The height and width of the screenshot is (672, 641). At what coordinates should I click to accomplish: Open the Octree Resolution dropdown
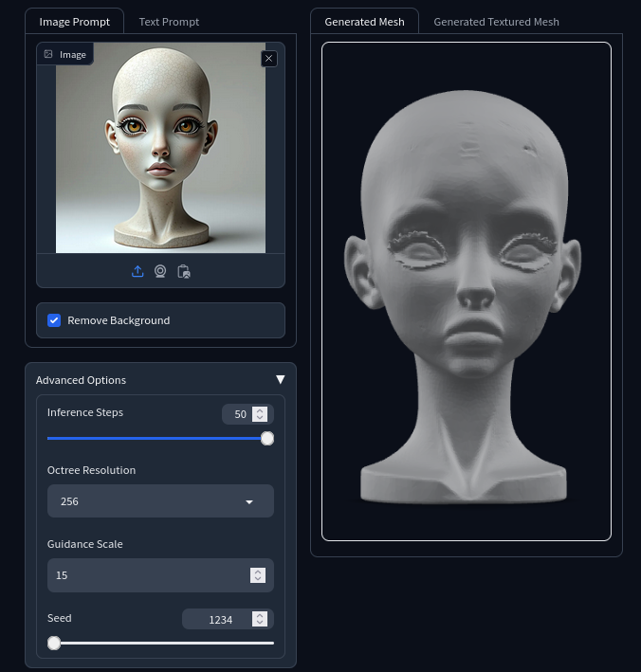point(160,501)
